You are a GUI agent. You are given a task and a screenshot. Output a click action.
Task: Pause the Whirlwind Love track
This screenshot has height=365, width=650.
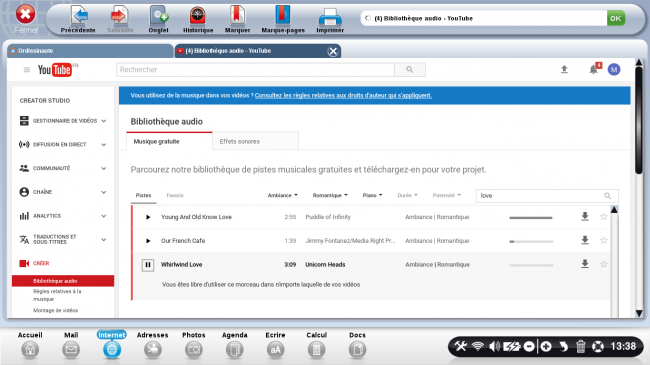coord(148,265)
